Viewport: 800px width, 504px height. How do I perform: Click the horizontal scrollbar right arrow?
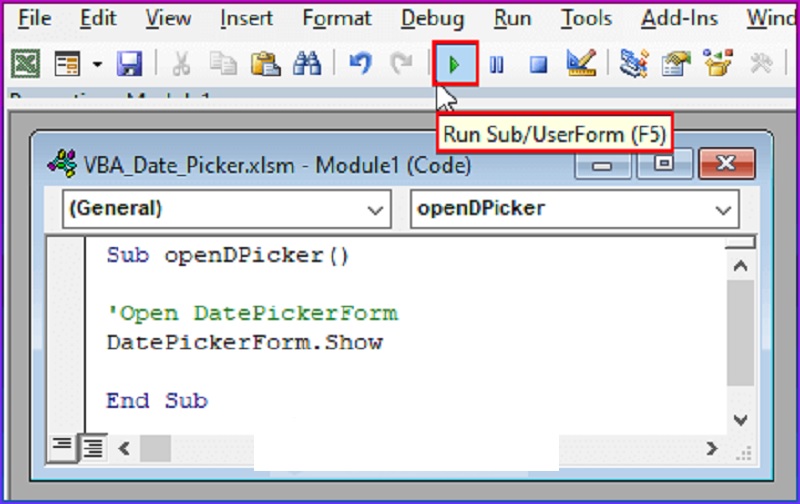711,448
